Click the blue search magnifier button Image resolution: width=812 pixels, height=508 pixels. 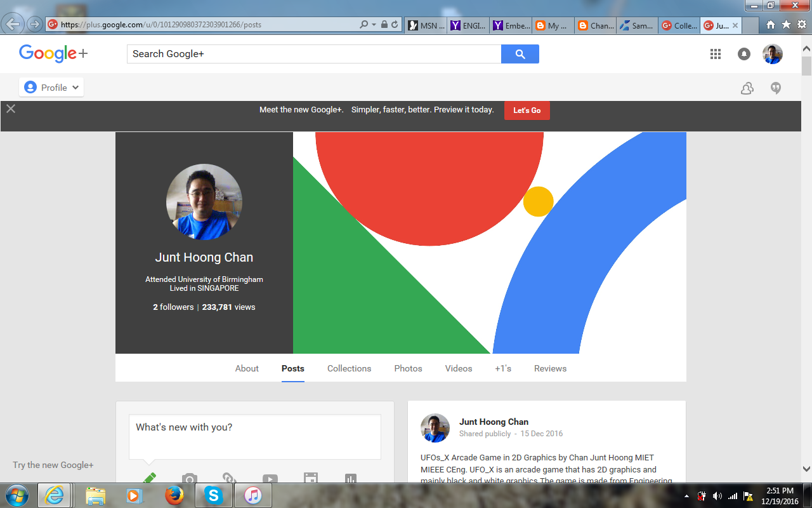[x=520, y=54]
